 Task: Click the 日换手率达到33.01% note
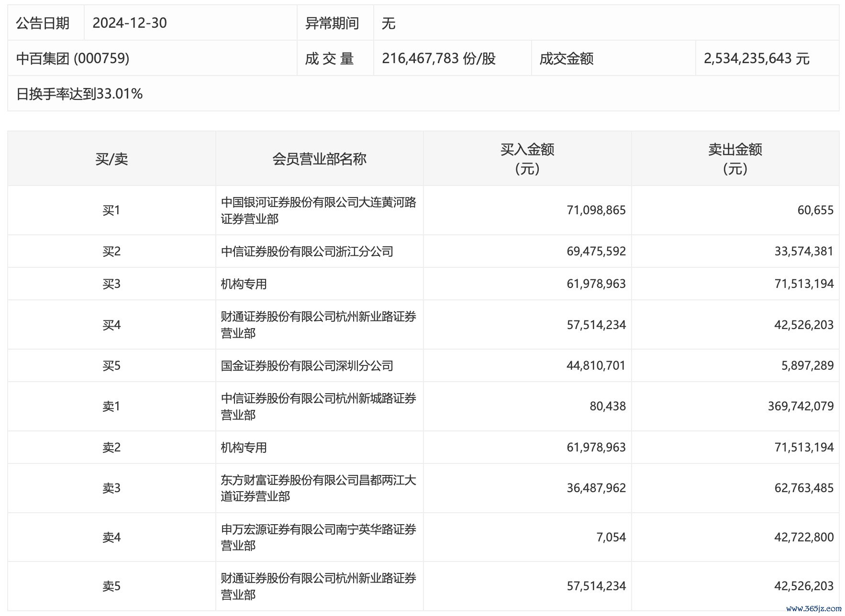79,94
